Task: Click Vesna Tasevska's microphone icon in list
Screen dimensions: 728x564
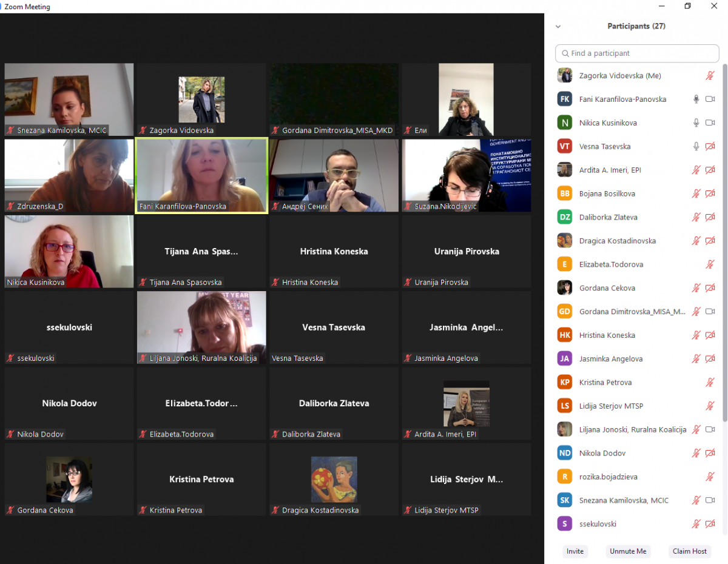Action: pos(696,147)
